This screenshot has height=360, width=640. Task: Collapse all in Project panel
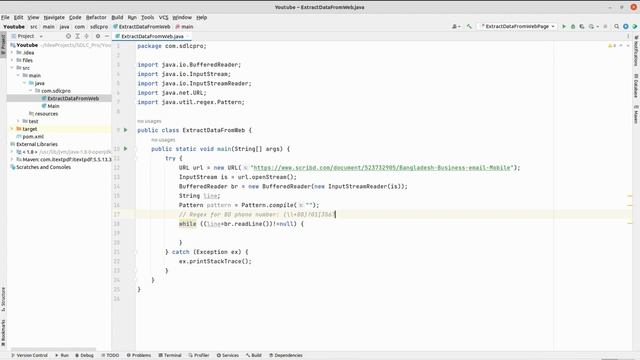(87, 36)
